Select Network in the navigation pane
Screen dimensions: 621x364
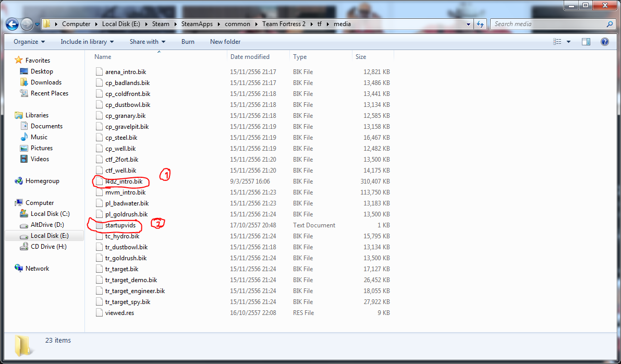click(37, 268)
